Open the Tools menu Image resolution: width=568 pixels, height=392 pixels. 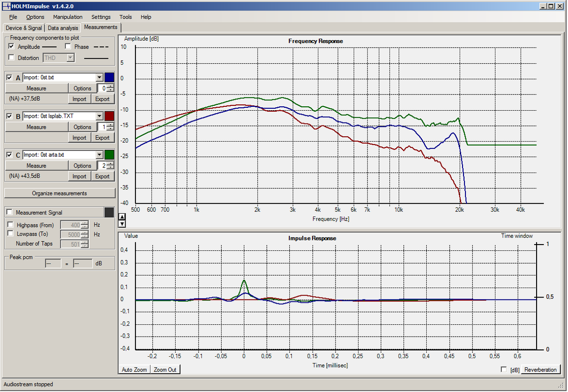126,17
